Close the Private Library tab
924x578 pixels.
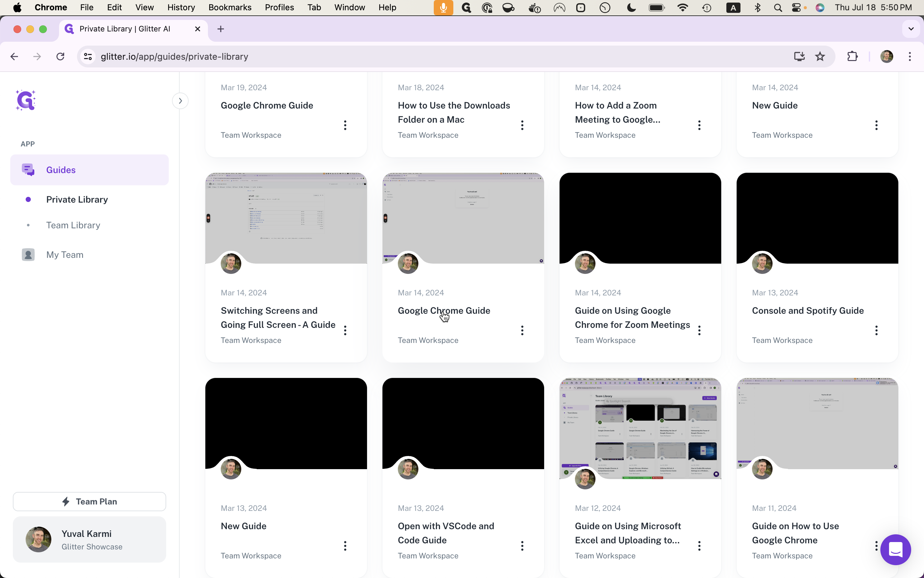tap(197, 29)
